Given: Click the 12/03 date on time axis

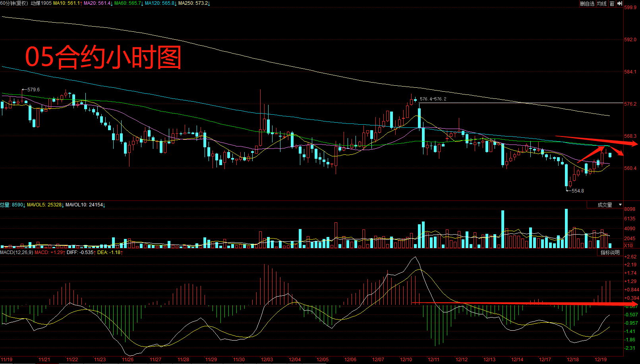Looking at the screenshot, I should 267,360.
